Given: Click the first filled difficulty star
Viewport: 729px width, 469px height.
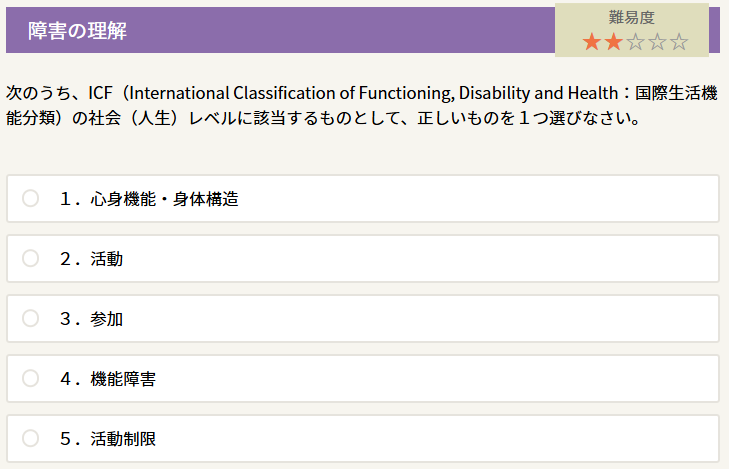Looking at the screenshot, I should 592,42.
